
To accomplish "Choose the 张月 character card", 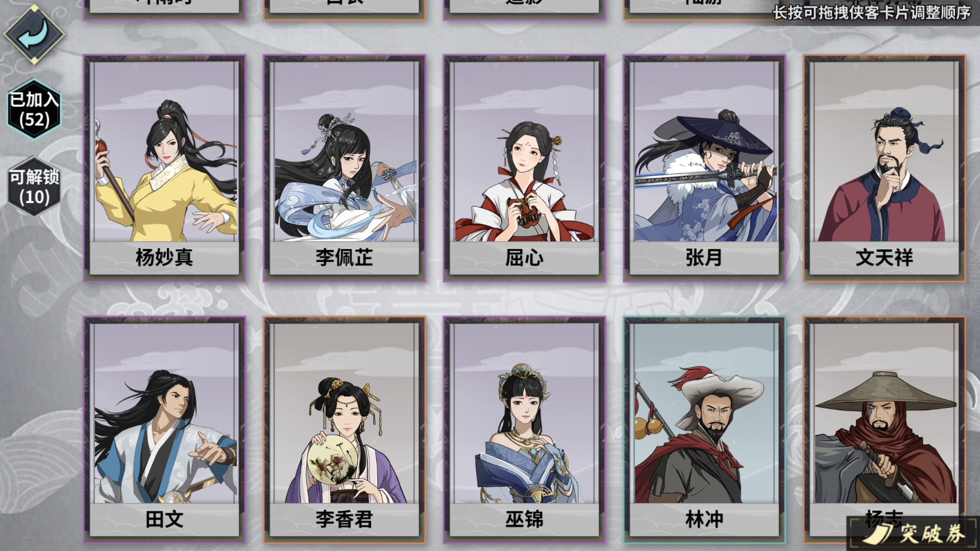I will pyautogui.click(x=704, y=168).
